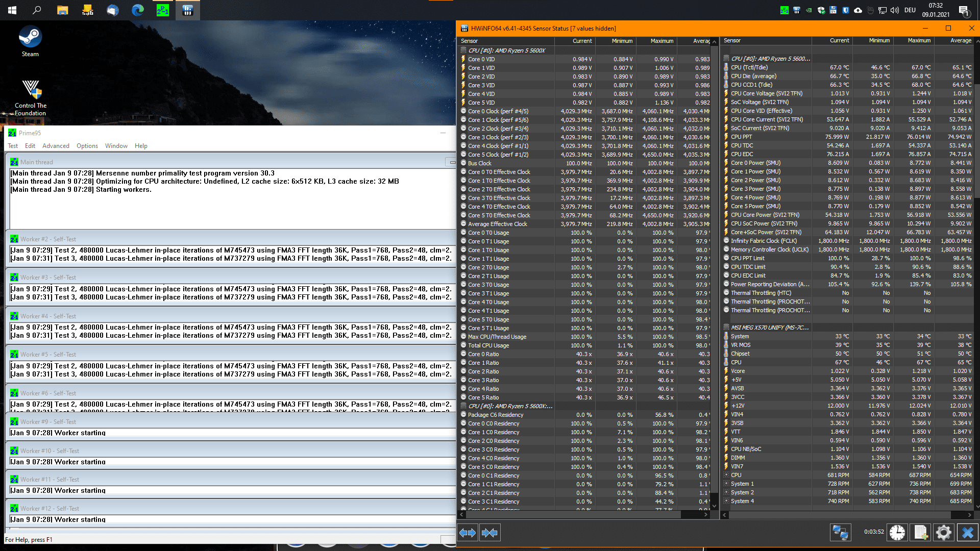980x551 pixels.
Task: Select the Package C6 Residency row
Action: pyautogui.click(x=585, y=415)
